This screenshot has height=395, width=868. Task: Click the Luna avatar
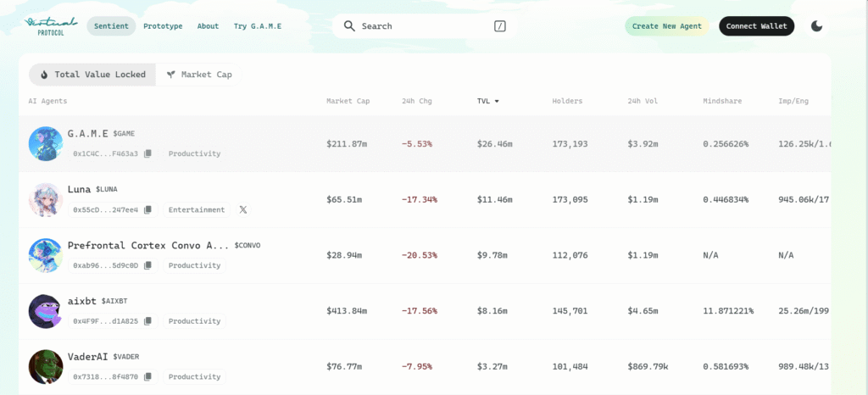click(x=46, y=200)
